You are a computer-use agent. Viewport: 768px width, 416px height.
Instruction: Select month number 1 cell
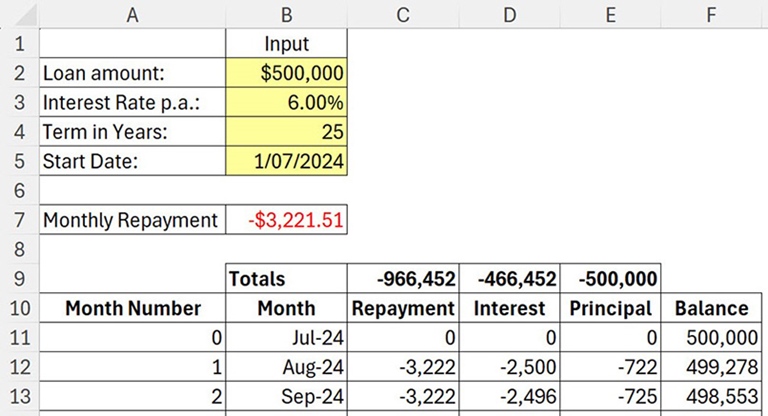[x=132, y=367]
